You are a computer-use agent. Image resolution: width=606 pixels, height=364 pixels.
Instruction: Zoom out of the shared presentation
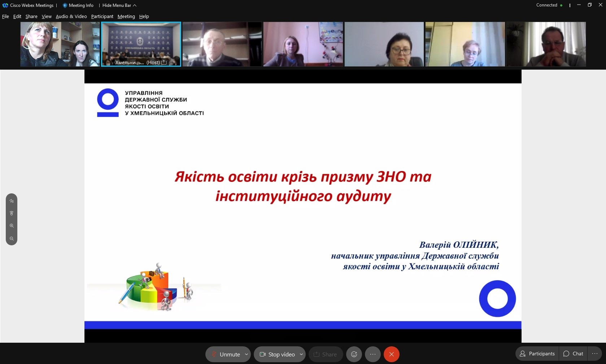coord(12,238)
